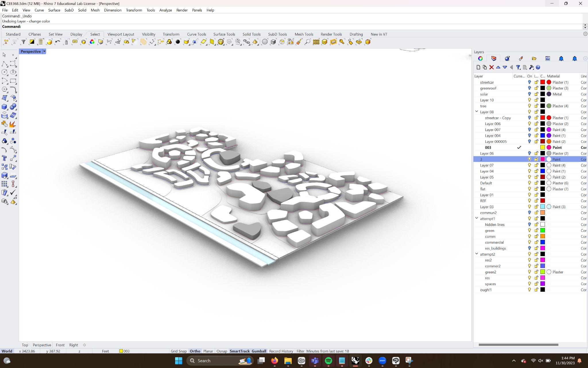Click the pointer select tool in left sidebar
This screenshot has height=368, width=588.
pyautogui.click(x=4, y=55)
